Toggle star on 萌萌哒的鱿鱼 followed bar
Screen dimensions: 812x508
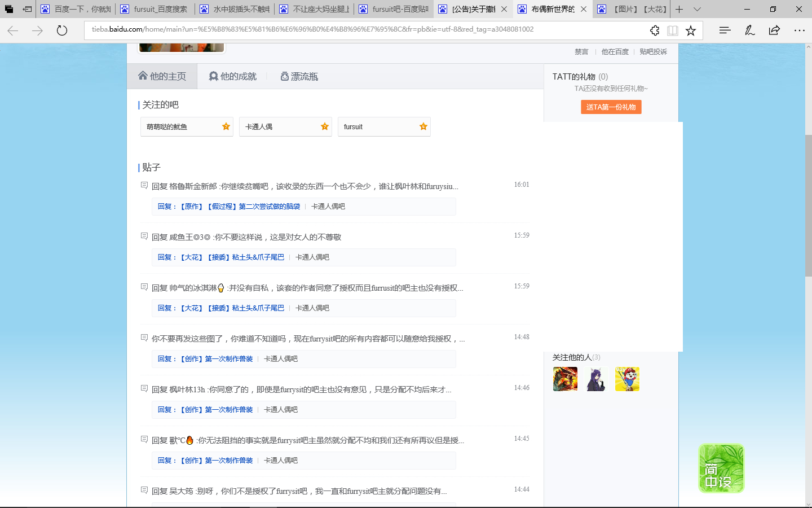click(x=226, y=126)
